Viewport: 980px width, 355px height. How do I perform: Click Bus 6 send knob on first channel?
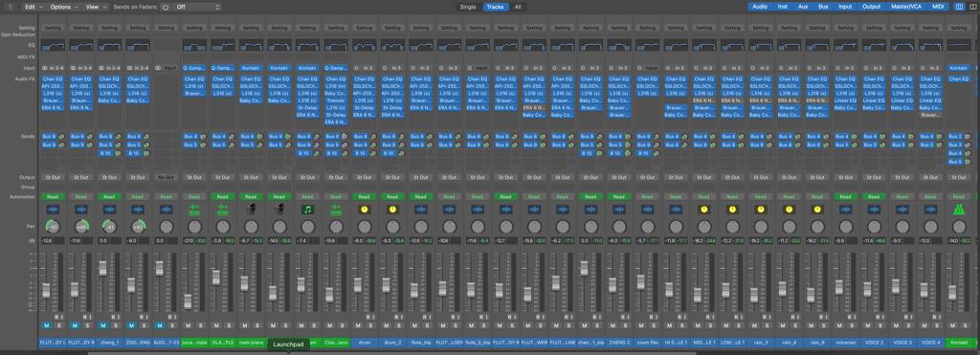coord(62,136)
